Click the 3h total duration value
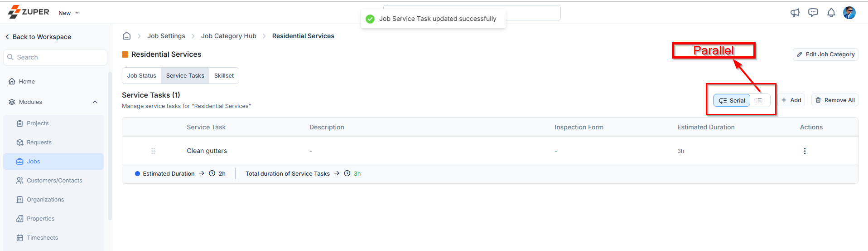Viewport: 868px width, 251px height. pos(357,174)
